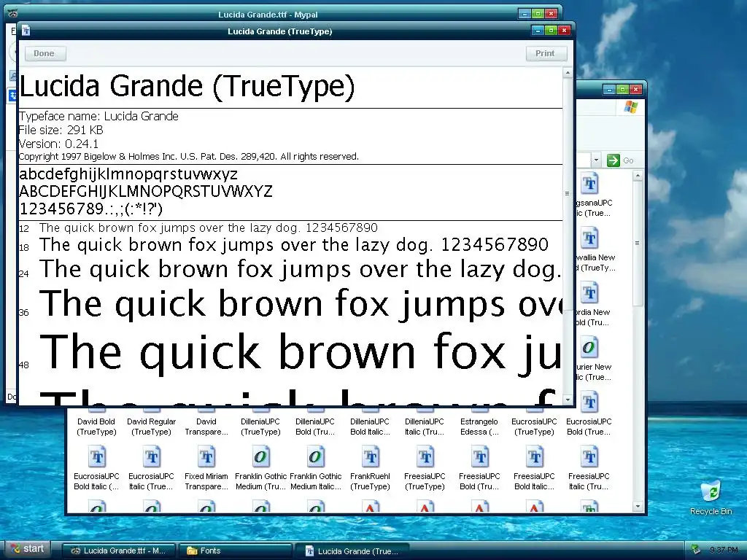Select the EucrosiaUPC Bold Italic font icon
747x560 pixels.
[97, 456]
